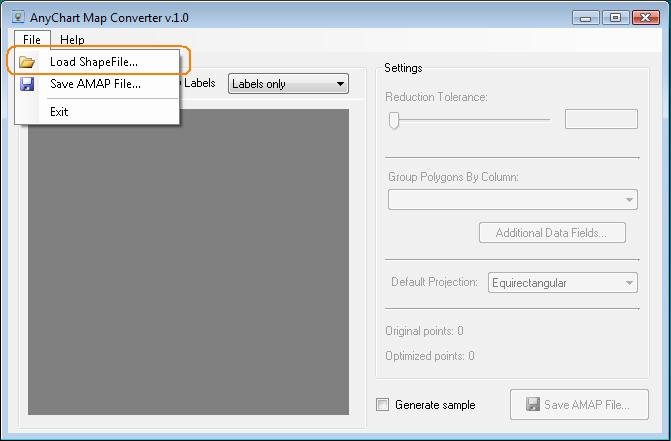The image size is (671, 441).
Task: Open the Default Projection dropdown showing Equirectangular
Action: click(x=562, y=283)
